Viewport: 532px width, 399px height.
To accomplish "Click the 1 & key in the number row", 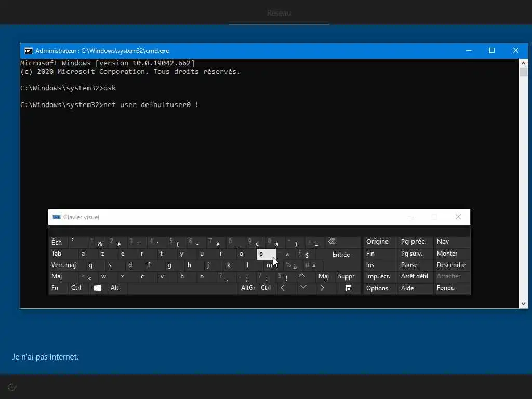I will tap(97, 242).
